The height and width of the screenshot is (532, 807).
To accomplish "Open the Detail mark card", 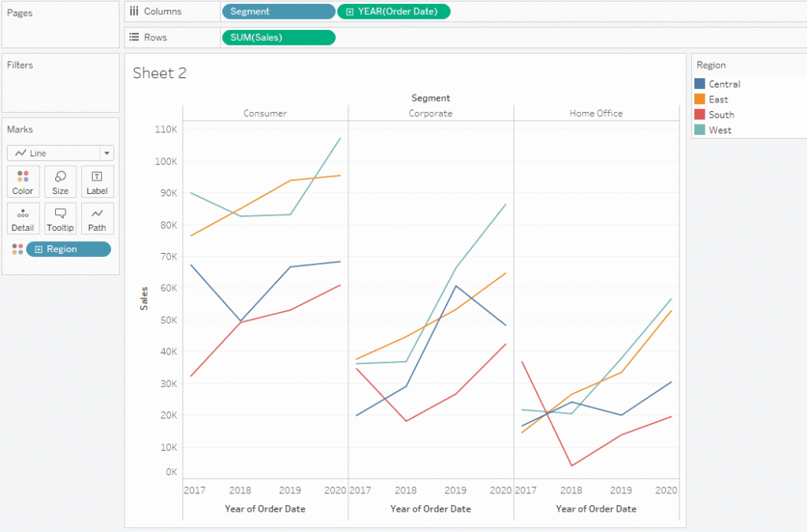I will tap(23, 218).
